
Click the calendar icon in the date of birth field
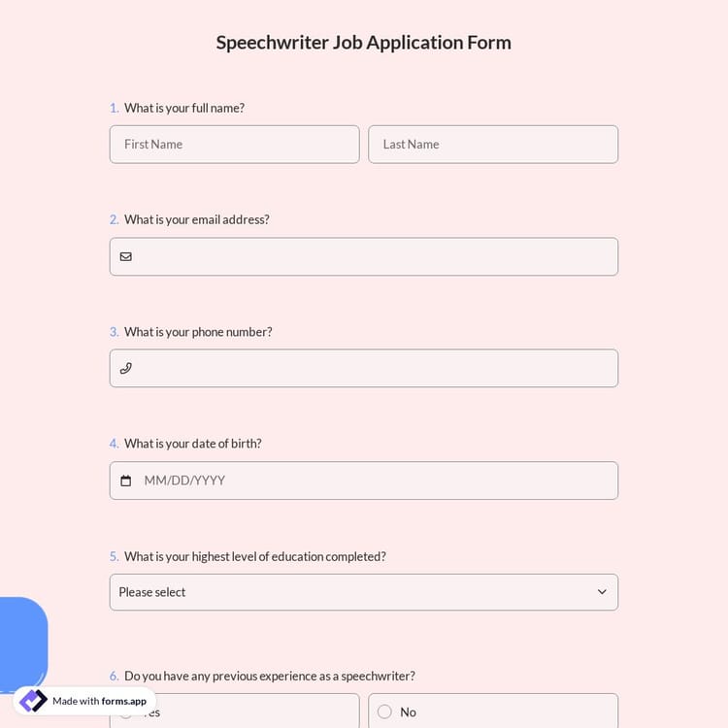pos(125,480)
